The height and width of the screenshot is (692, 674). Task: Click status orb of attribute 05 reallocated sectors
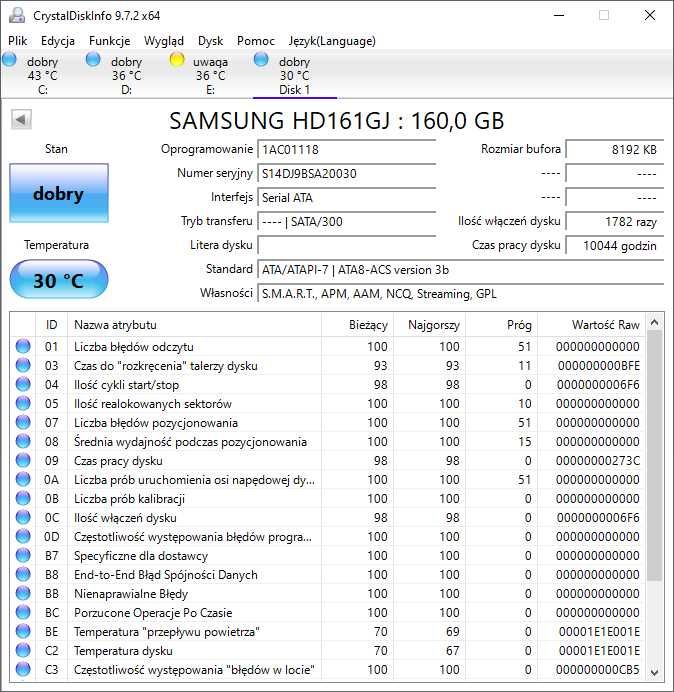coord(23,403)
